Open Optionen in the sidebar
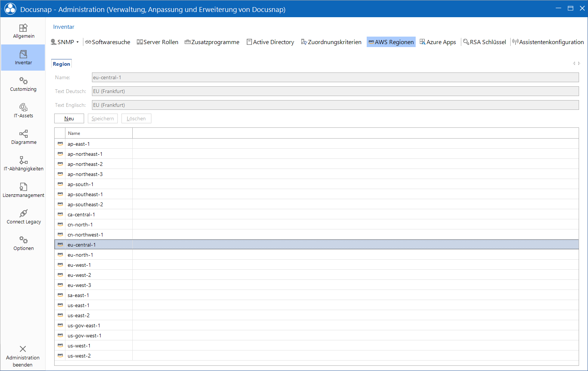 [23, 244]
